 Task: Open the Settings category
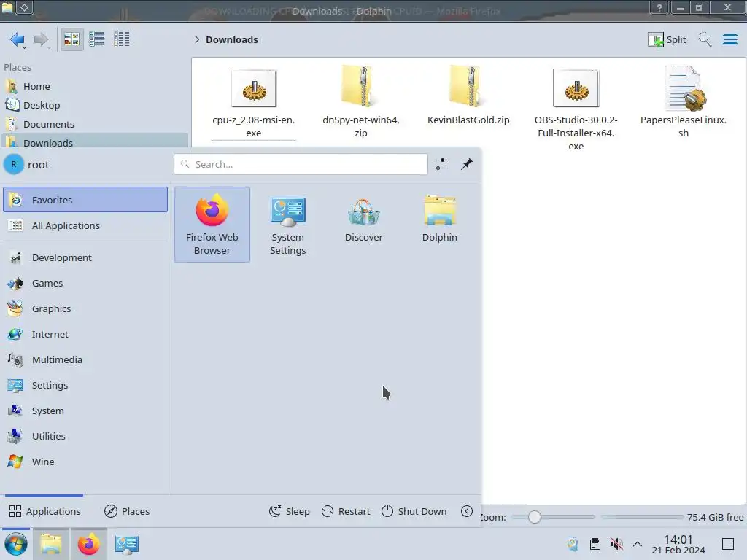tap(85, 385)
